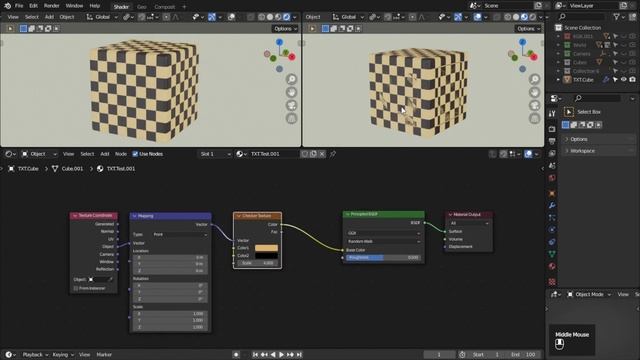This screenshot has width=640, height=360.
Task: Collapse the Mapping node
Action: 135,216
